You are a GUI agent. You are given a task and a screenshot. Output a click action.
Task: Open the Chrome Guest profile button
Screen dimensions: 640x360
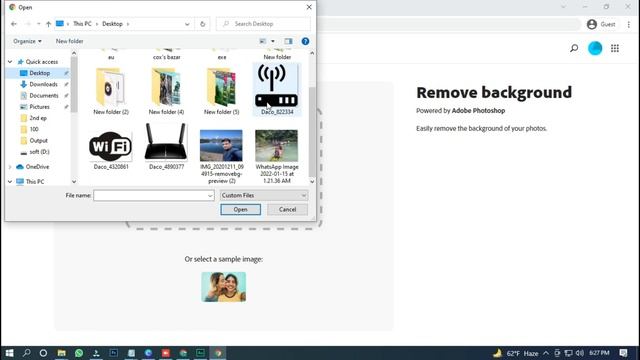pos(601,24)
